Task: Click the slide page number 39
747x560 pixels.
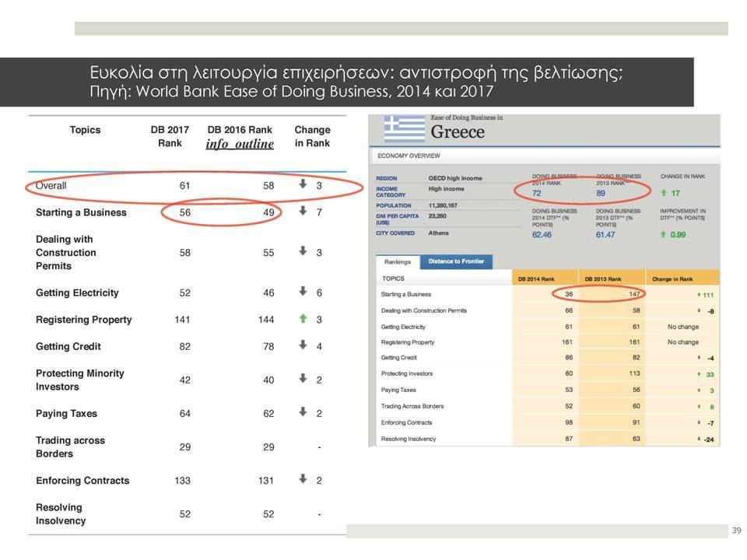Action: (737, 530)
